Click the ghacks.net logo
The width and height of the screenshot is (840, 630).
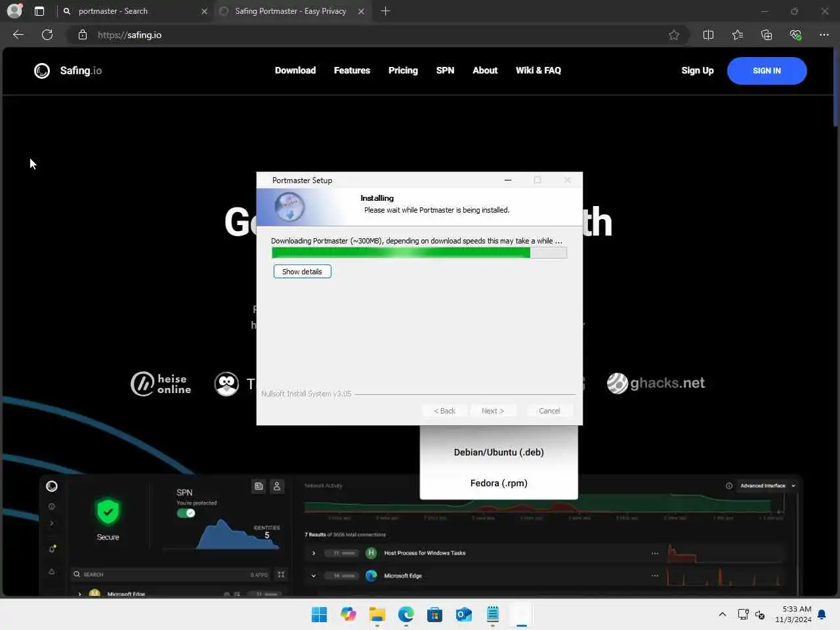(x=656, y=383)
